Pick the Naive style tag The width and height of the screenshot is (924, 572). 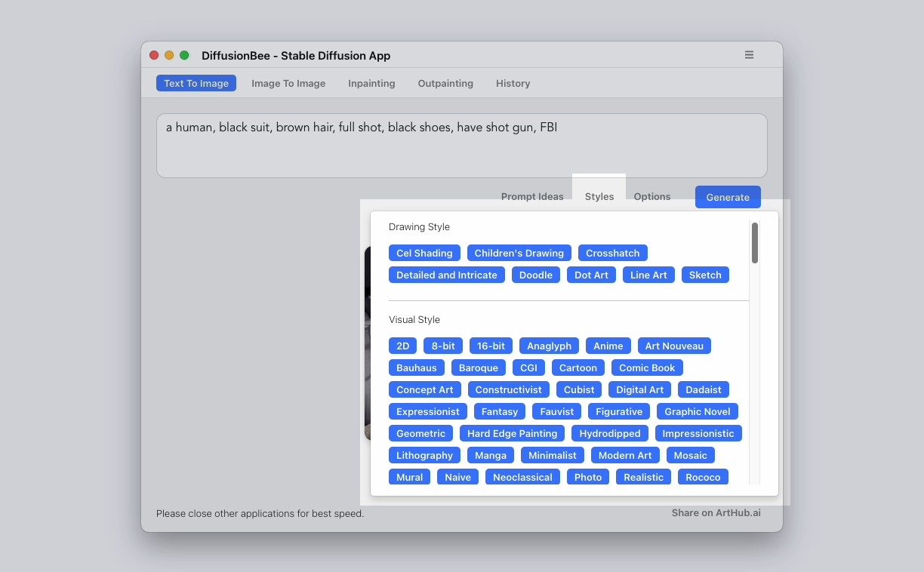pos(457,477)
